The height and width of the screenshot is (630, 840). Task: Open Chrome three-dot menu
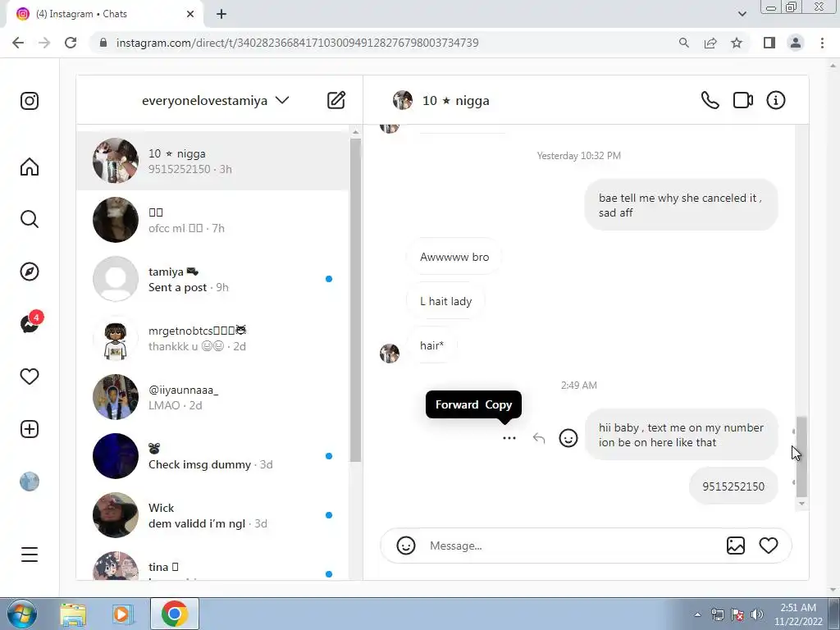[822, 43]
